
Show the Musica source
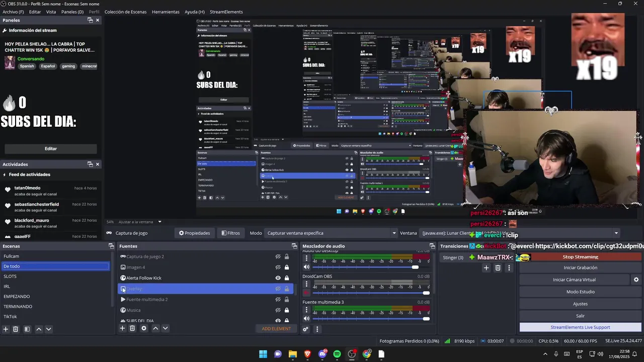[x=278, y=310]
